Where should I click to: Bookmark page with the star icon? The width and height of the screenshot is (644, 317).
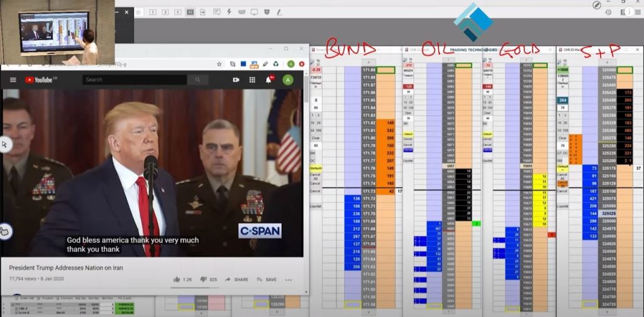(219, 64)
